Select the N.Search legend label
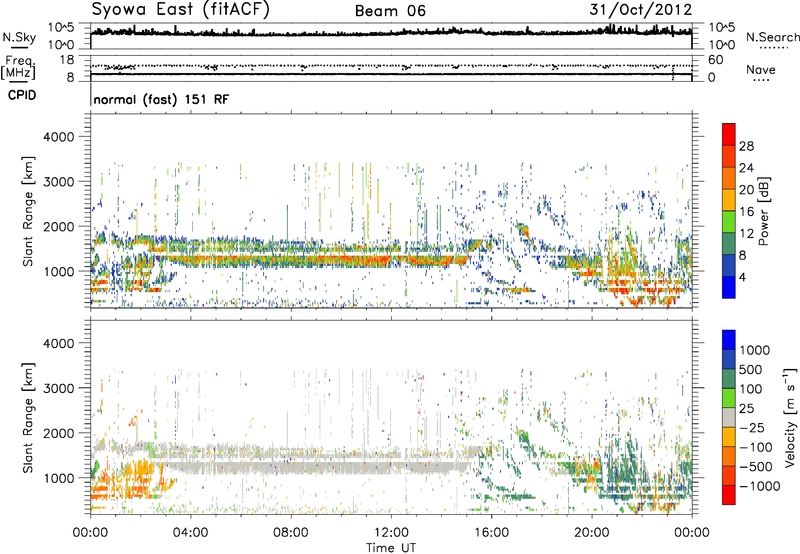This screenshot has height=554, width=800. coord(772,37)
